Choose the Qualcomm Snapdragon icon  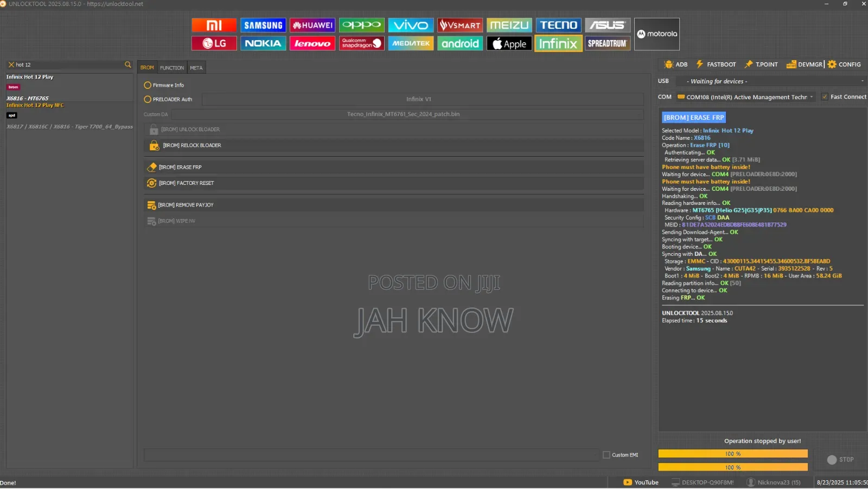point(362,43)
